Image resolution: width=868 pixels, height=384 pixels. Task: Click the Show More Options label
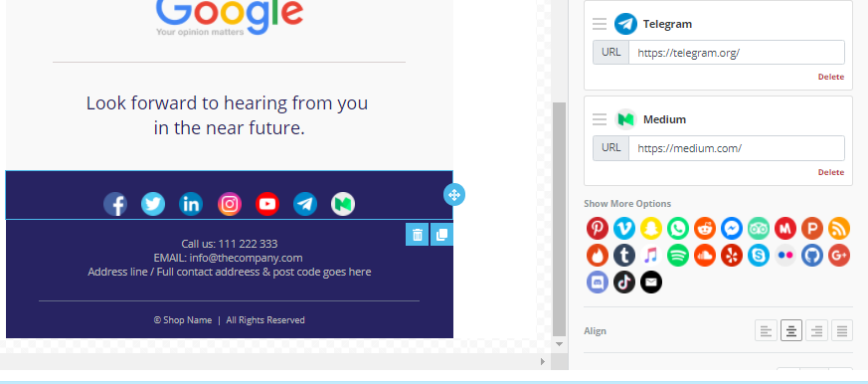pos(627,203)
